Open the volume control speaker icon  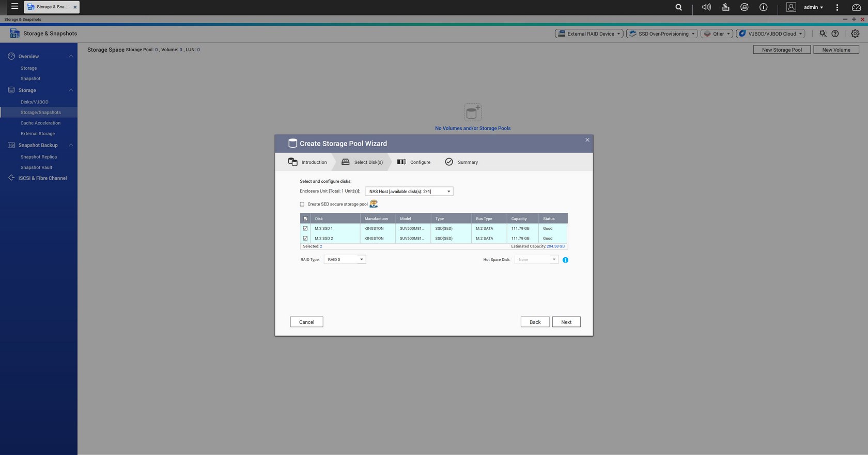point(706,7)
